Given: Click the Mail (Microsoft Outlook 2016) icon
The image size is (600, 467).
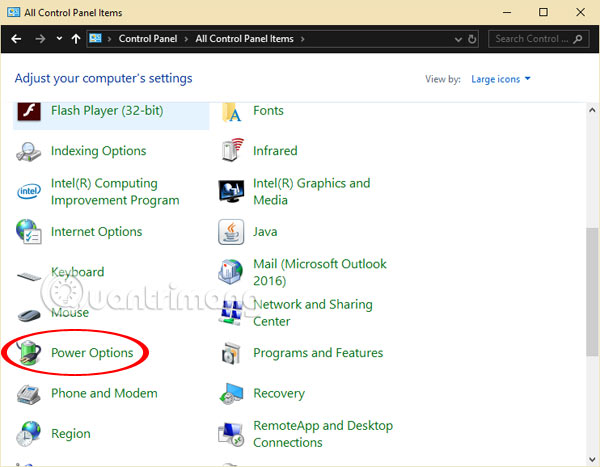Looking at the screenshot, I should (230, 271).
